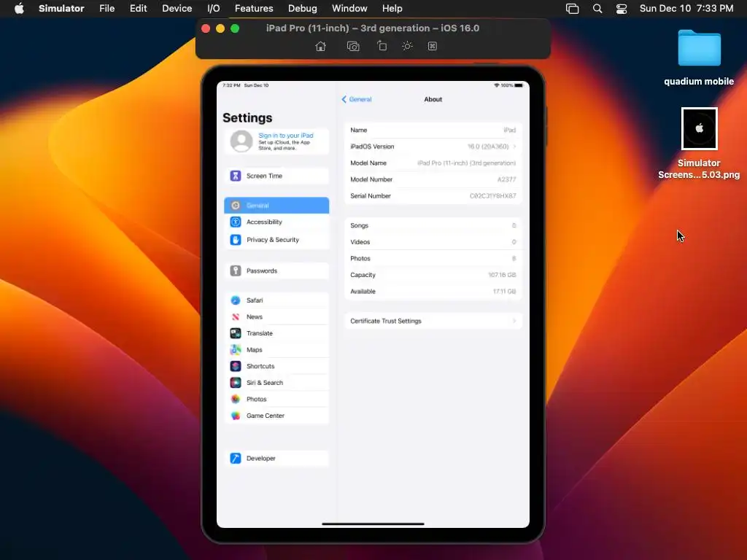747x560 pixels.
Task: Click the Capacity row label
Action: 363,275
